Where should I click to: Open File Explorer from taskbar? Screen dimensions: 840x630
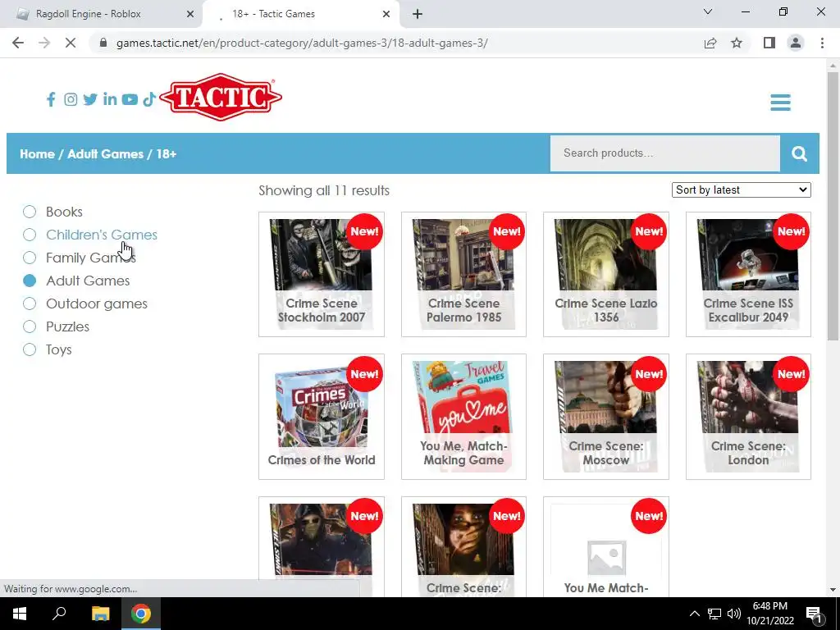coord(100,614)
